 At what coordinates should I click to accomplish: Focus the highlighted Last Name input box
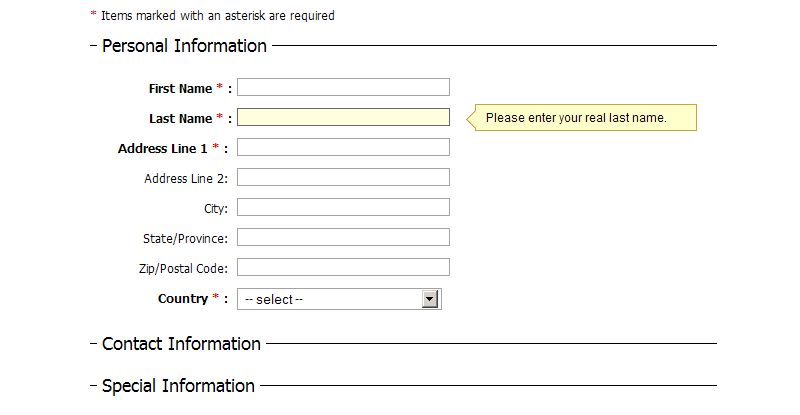(x=343, y=118)
